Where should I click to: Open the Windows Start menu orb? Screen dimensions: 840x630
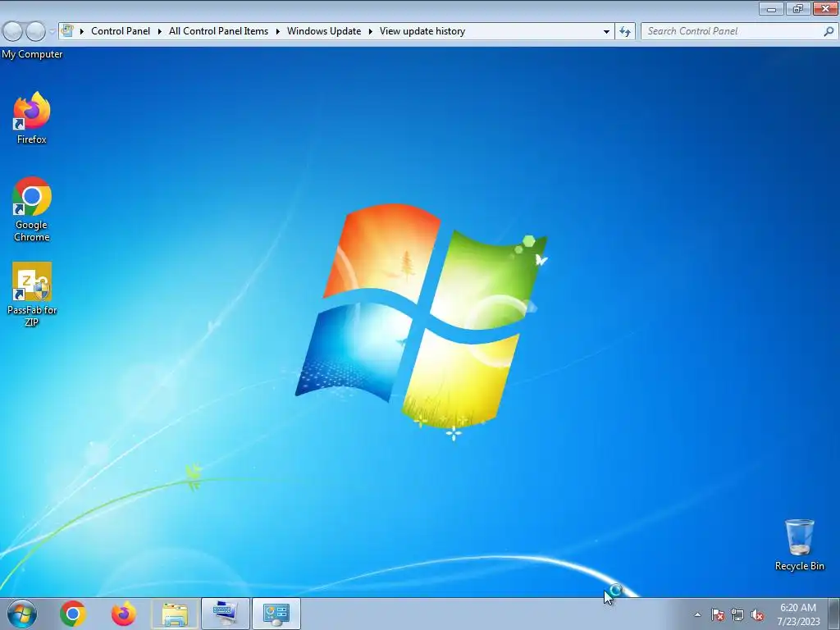(x=22, y=614)
